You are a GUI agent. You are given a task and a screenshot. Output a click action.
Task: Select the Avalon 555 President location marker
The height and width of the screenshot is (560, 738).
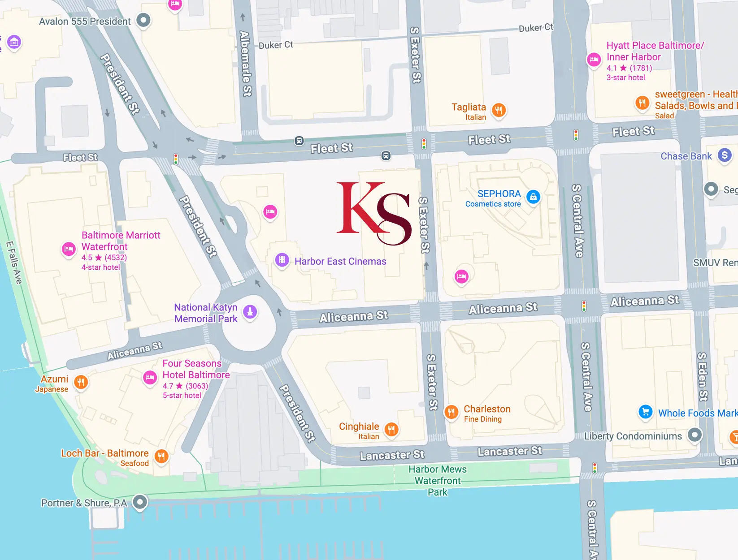tap(143, 20)
